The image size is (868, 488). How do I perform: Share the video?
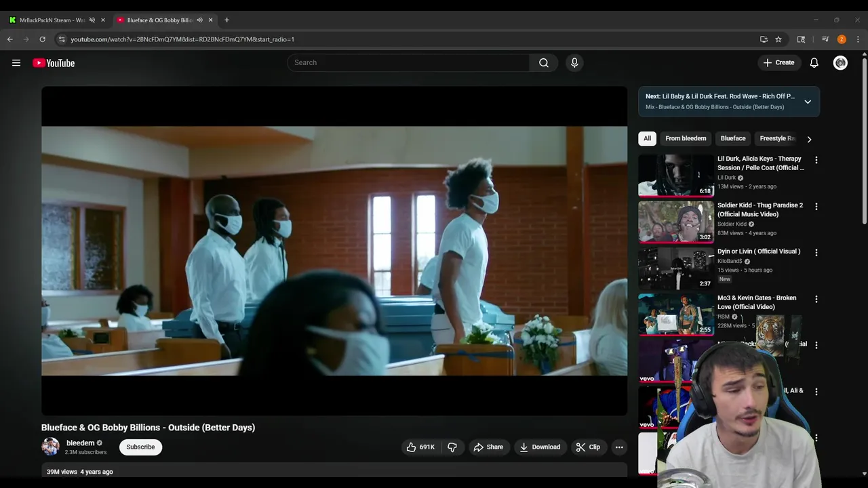tap(488, 447)
